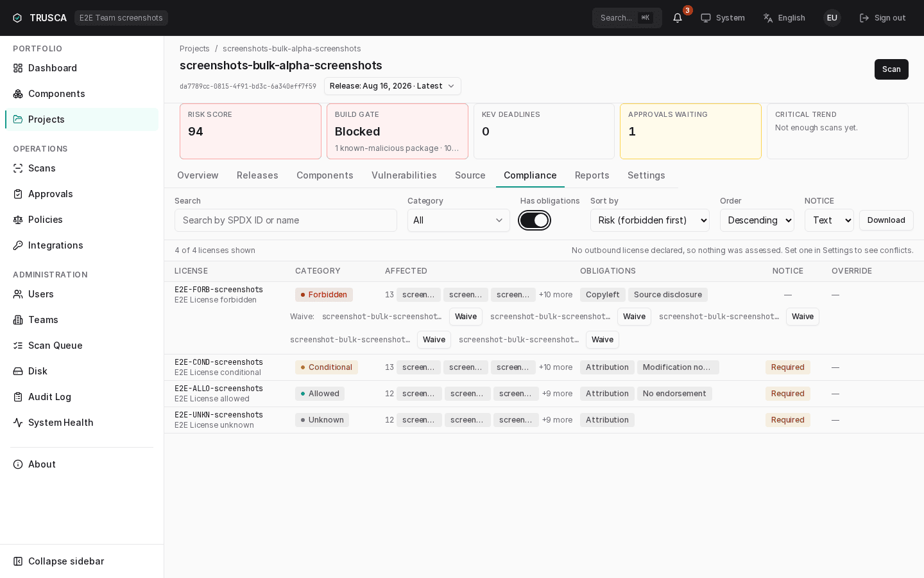Screen dimensions: 924x578
Task: Open Approvals from the sidebar icon
Action: [18, 194]
